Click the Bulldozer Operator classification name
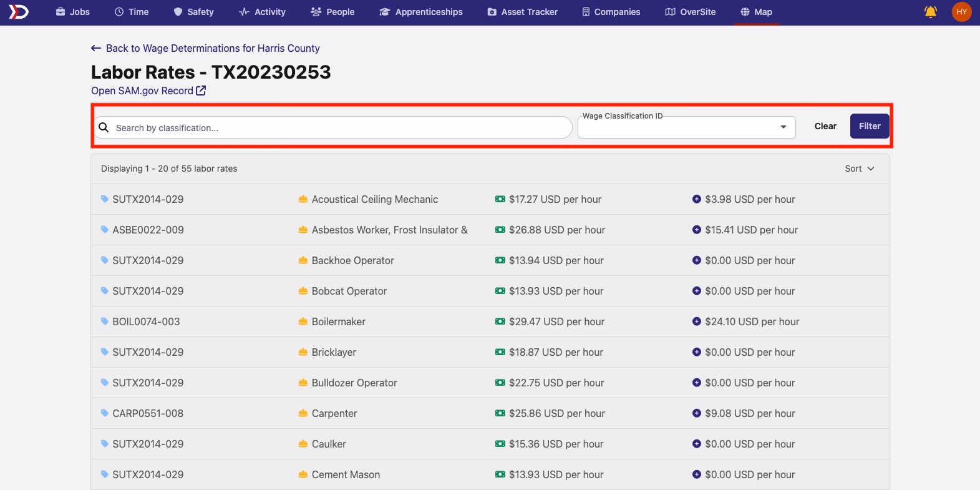 pos(354,383)
